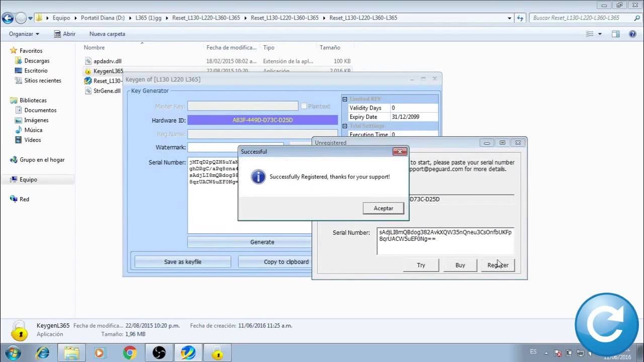
Task: Open Internet Explorer from taskbar
Action: tap(42, 353)
